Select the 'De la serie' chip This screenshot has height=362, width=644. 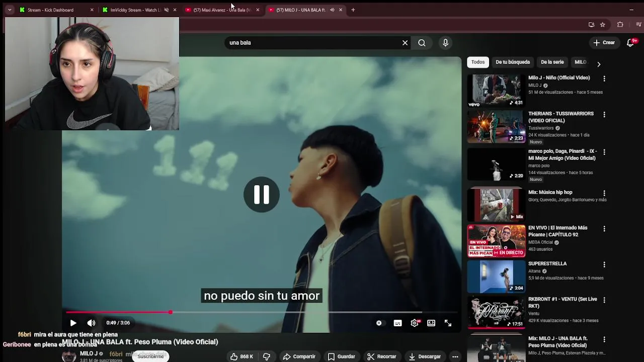pyautogui.click(x=552, y=62)
